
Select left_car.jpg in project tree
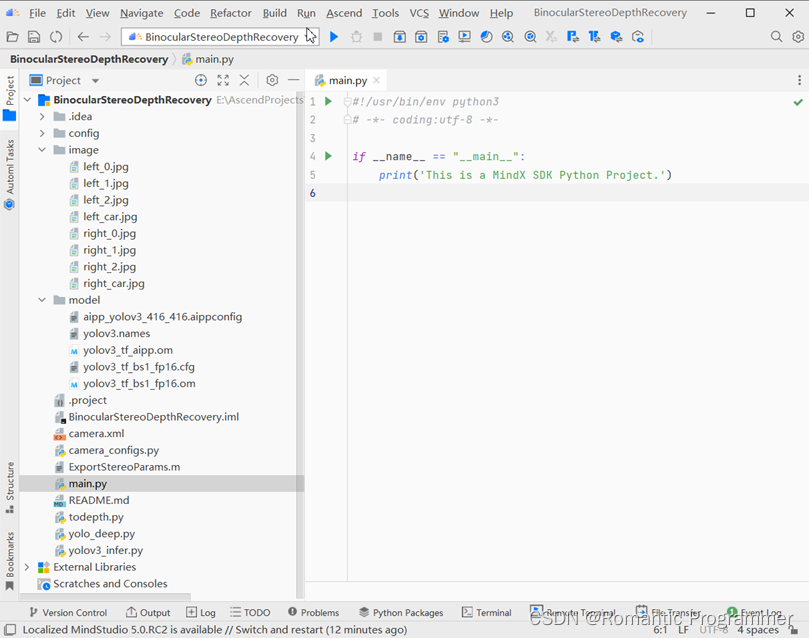click(110, 217)
